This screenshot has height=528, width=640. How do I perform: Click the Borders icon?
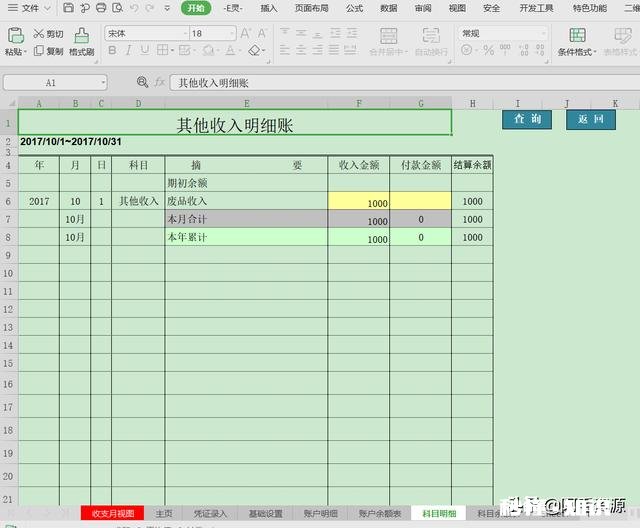[x=162, y=50]
